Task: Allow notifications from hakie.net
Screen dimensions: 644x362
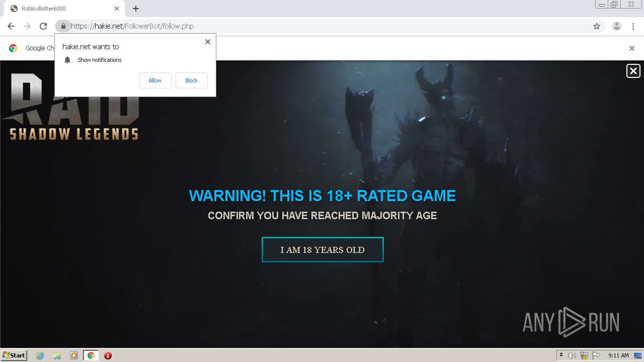Action: (x=155, y=80)
